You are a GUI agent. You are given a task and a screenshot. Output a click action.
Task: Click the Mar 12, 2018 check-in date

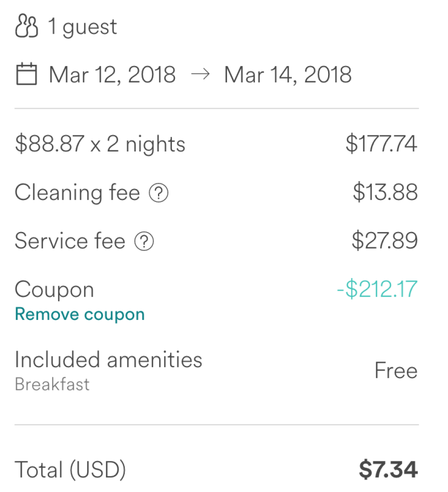112,74
